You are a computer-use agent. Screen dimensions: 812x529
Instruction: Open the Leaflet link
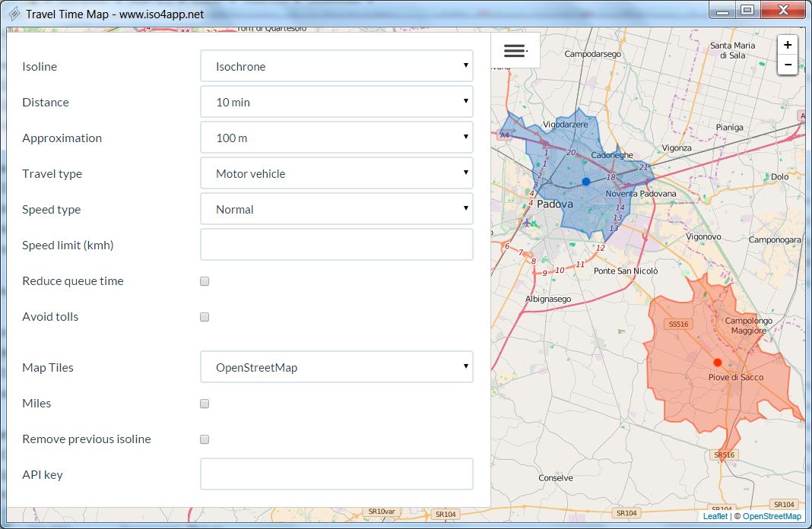click(x=715, y=516)
